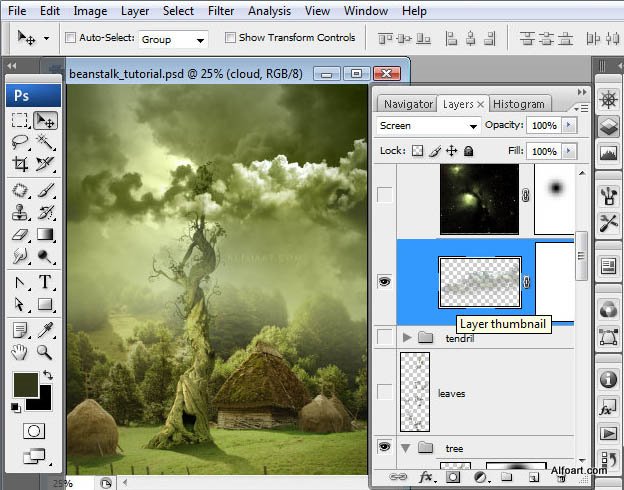This screenshot has width=624, height=490.
Task: Hide the tree group layer
Action: coord(384,447)
